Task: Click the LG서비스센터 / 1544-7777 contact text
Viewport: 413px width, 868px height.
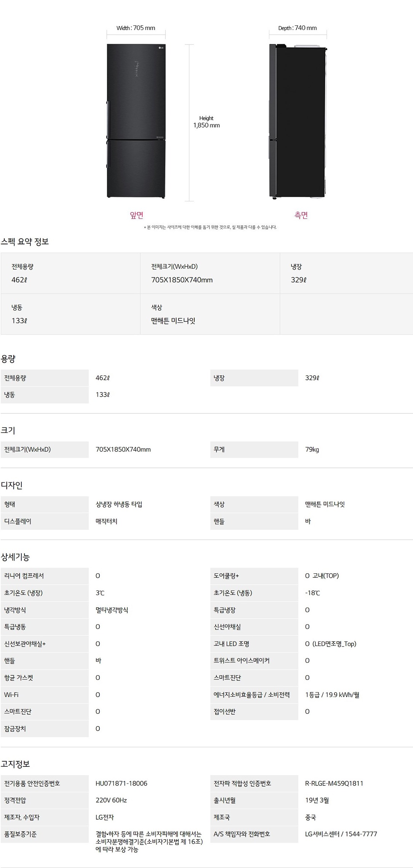Action: point(341,834)
